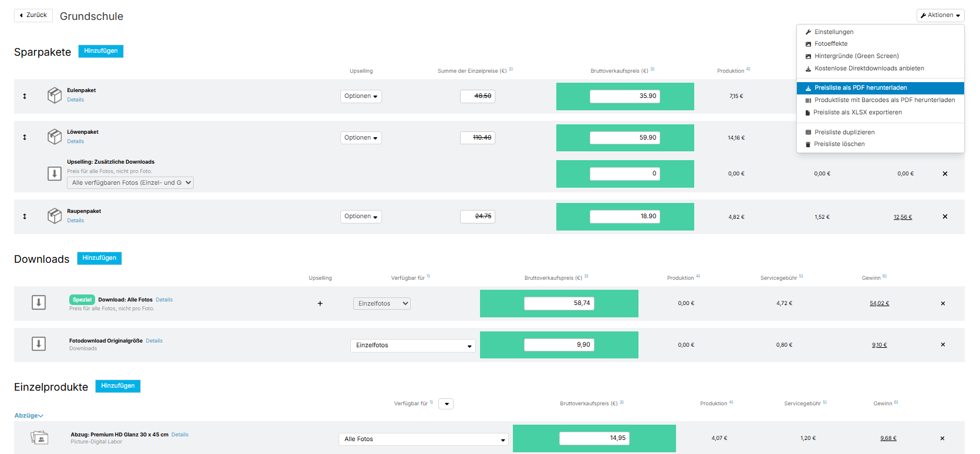Click the Eulenpaket single-price sum field 48.50
The width and height of the screenshot is (980, 454).
click(478, 96)
